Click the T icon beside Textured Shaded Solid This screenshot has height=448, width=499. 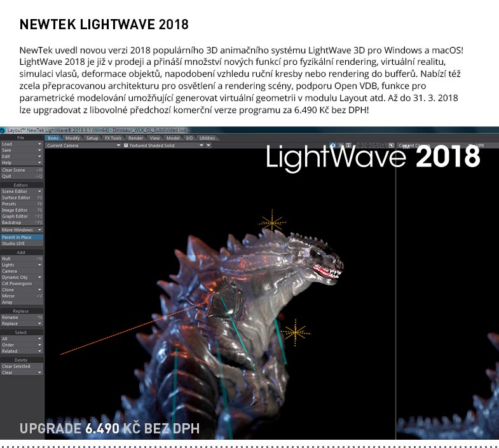[x=126, y=146]
